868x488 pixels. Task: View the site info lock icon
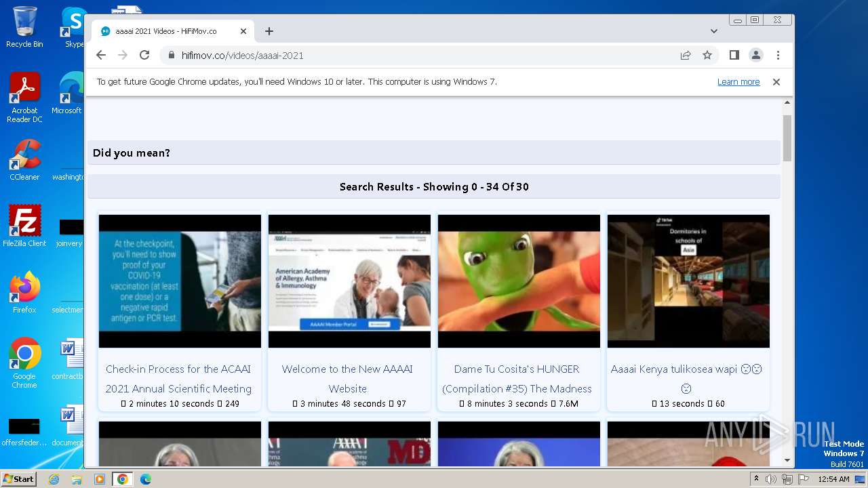(x=171, y=56)
